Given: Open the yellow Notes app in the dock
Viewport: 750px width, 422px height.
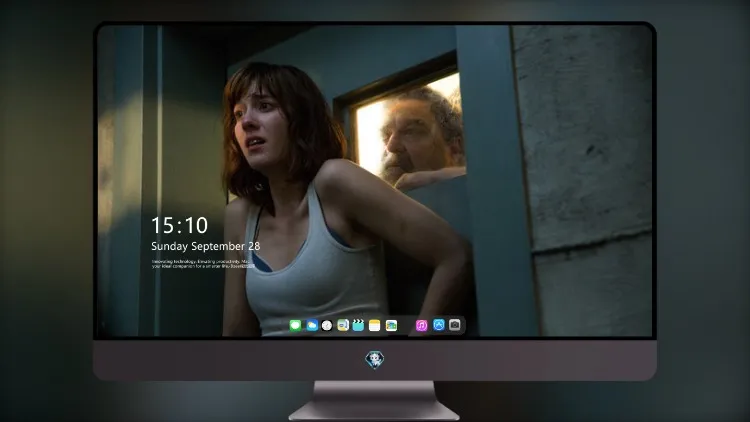Looking at the screenshot, I should 375,326.
